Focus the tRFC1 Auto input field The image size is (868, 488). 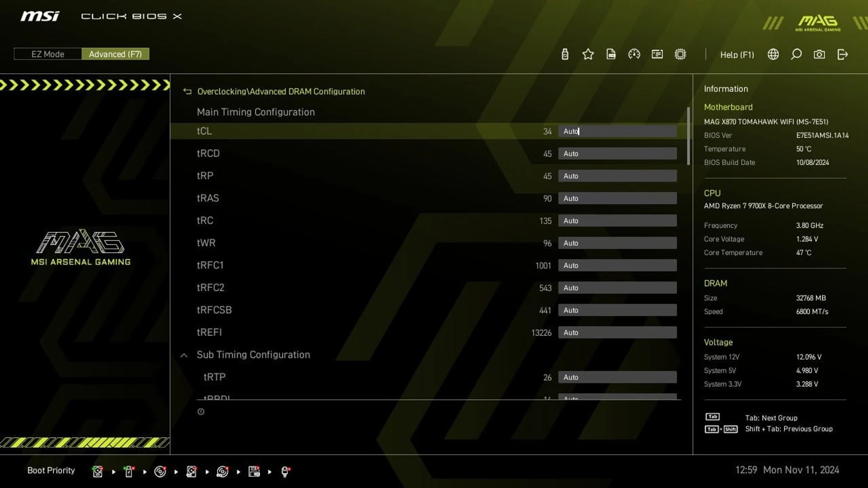click(x=617, y=265)
